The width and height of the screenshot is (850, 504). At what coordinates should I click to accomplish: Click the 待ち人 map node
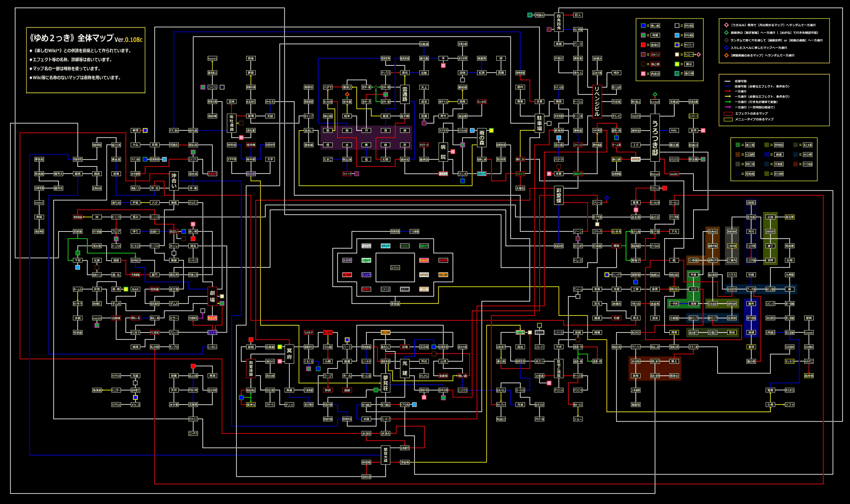pos(578,73)
